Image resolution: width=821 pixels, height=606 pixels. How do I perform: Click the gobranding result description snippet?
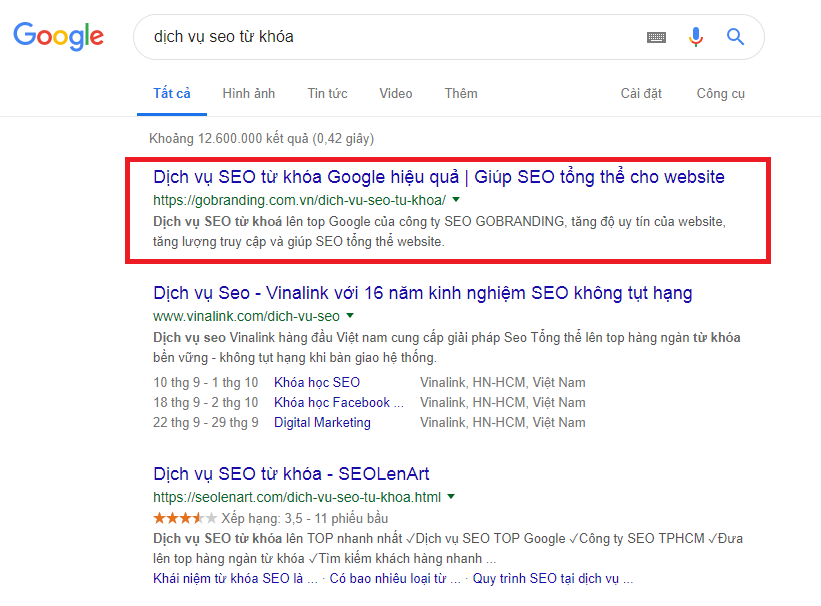(x=439, y=232)
